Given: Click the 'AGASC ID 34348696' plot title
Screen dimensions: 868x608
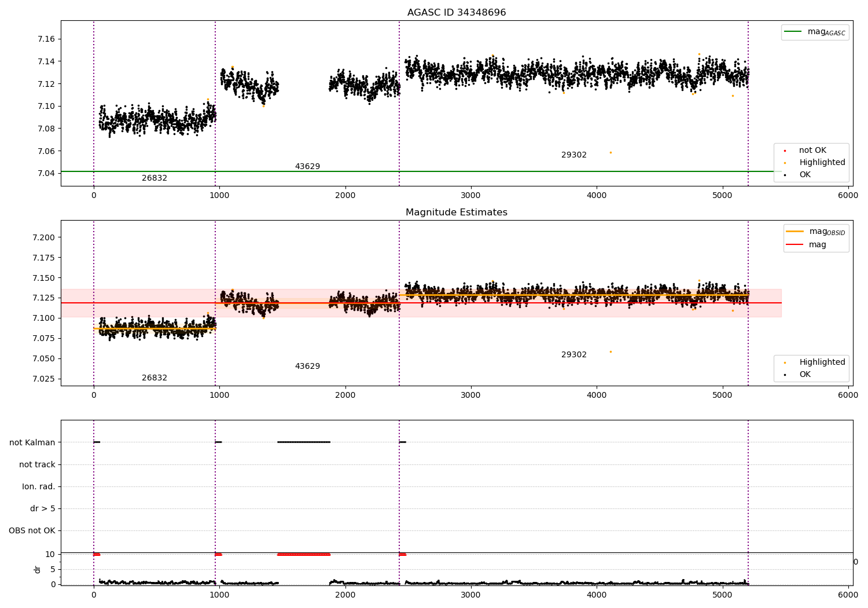Looking at the screenshot, I should [457, 13].
